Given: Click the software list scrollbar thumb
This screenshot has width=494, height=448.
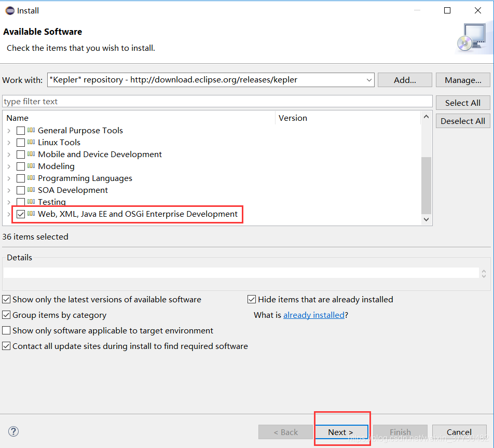Looking at the screenshot, I should (426, 186).
